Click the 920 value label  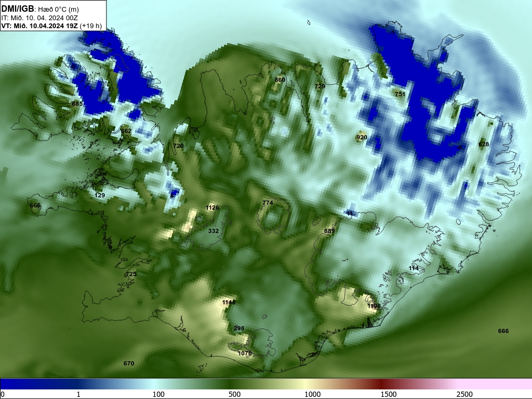[362, 137]
